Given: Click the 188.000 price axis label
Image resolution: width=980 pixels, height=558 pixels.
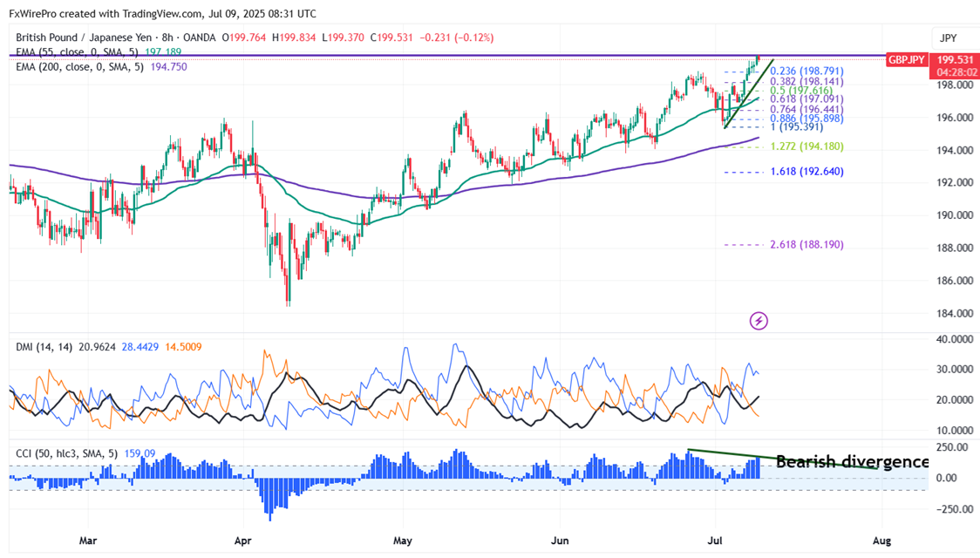Looking at the screenshot, I should tap(955, 248).
